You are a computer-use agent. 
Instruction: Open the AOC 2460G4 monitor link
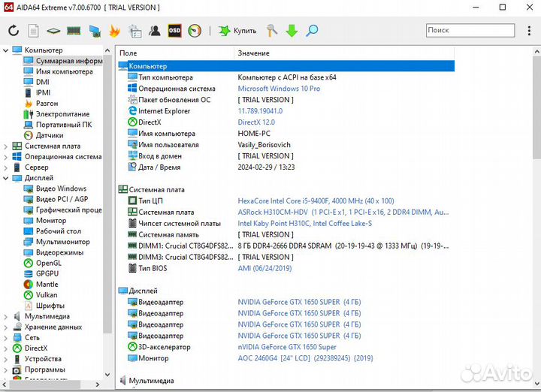(305, 358)
